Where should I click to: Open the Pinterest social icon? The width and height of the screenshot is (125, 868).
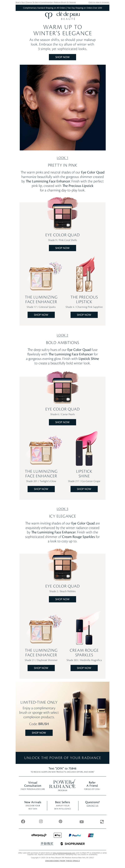(x=60, y=821)
